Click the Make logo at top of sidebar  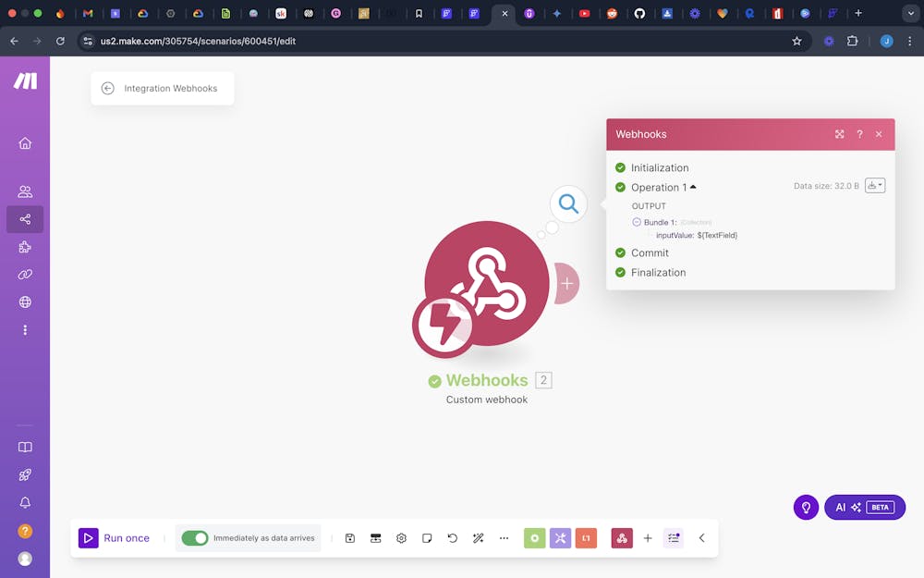point(25,80)
